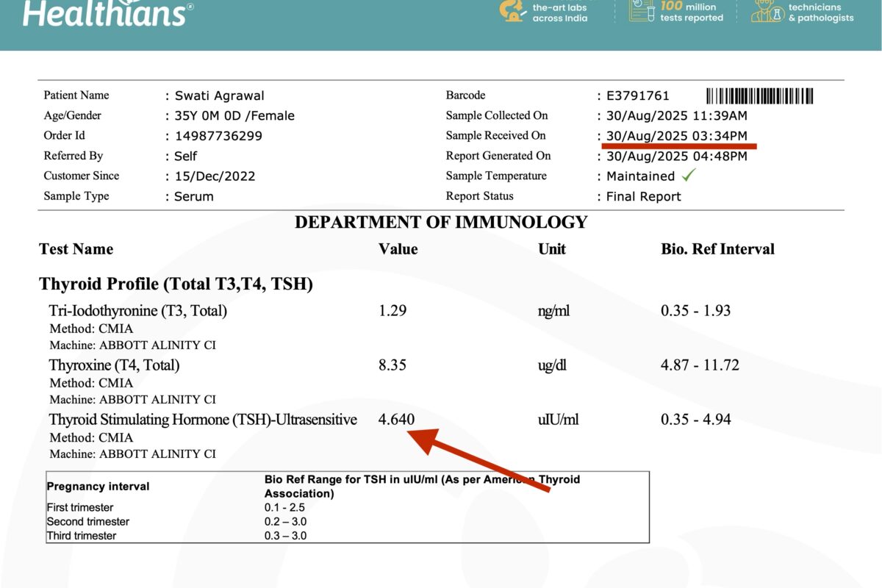Viewport: 882px width, 588px height.
Task: Click the Healthians logo
Action: 108,12
